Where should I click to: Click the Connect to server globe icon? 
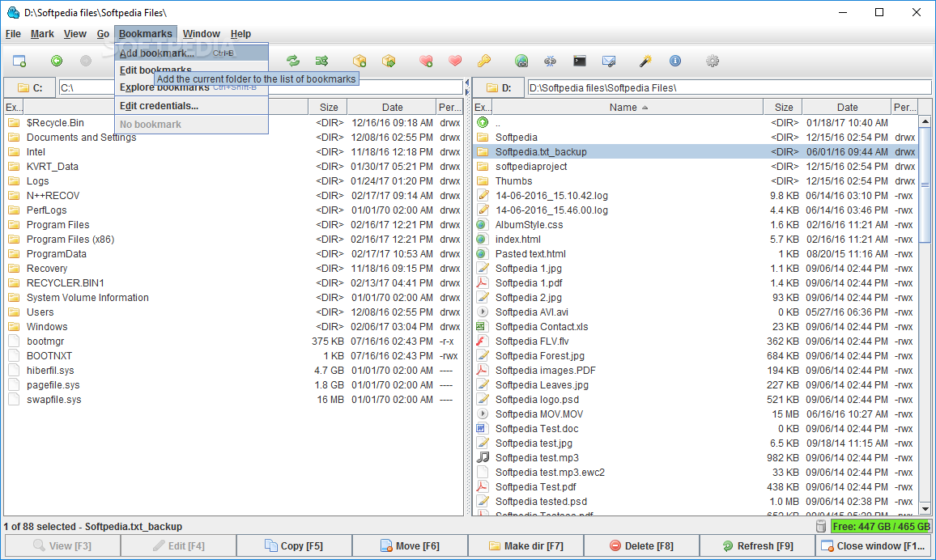pos(521,61)
